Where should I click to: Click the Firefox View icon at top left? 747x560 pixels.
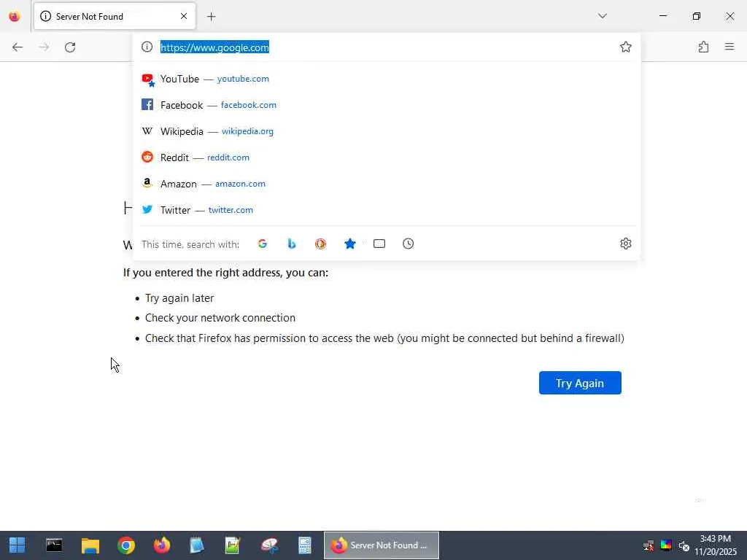tap(15, 17)
